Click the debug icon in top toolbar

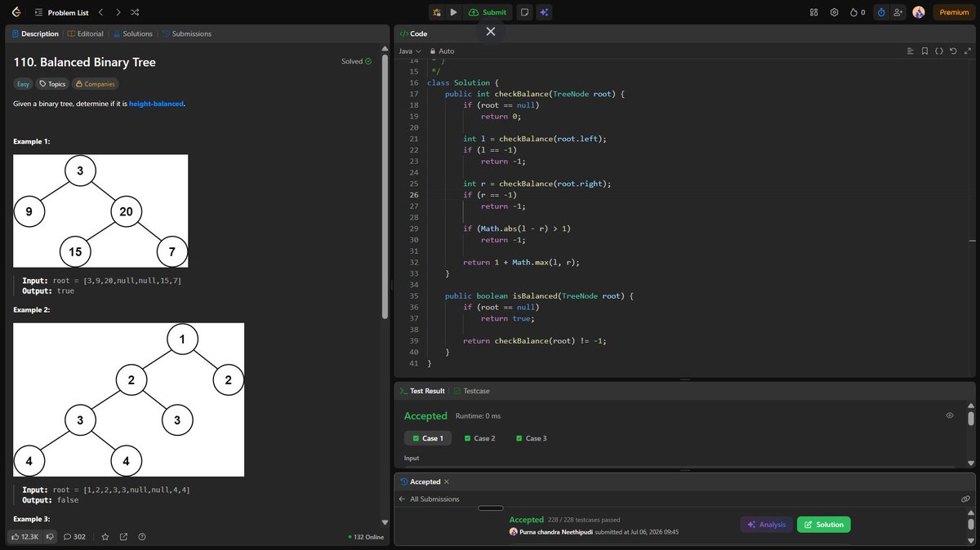437,12
